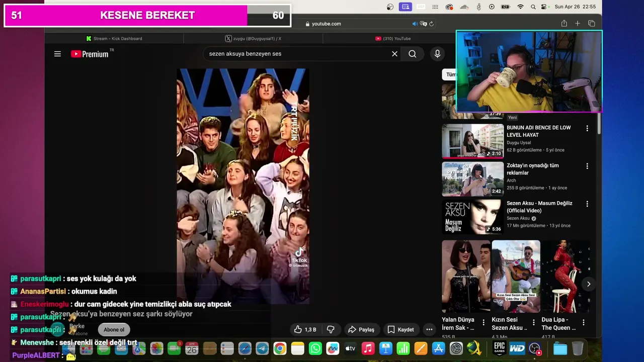Open the Wi-Fi menu bar icon
The image size is (644, 362).
click(521, 7)
